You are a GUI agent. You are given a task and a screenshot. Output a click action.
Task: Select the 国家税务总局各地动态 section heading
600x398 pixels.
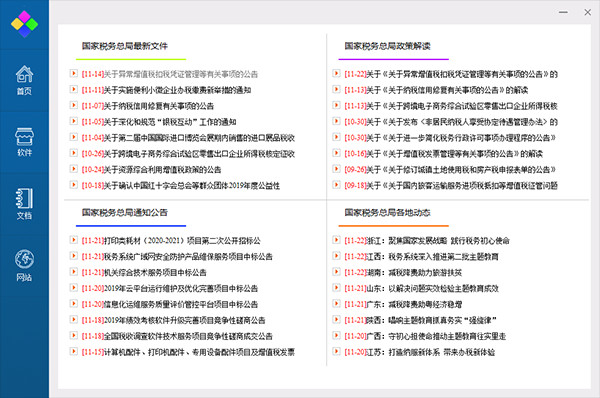387,212
